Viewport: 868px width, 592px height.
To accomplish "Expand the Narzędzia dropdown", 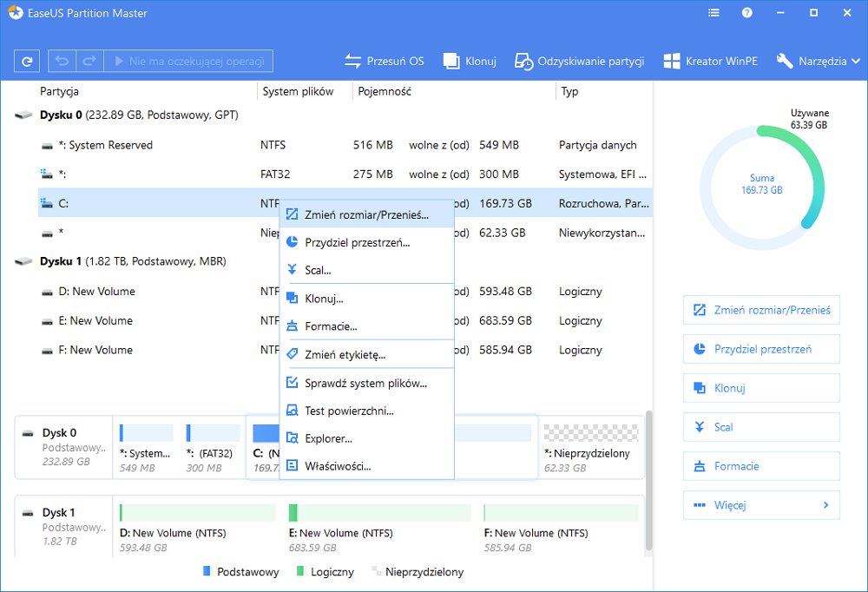I will [819, 61].
